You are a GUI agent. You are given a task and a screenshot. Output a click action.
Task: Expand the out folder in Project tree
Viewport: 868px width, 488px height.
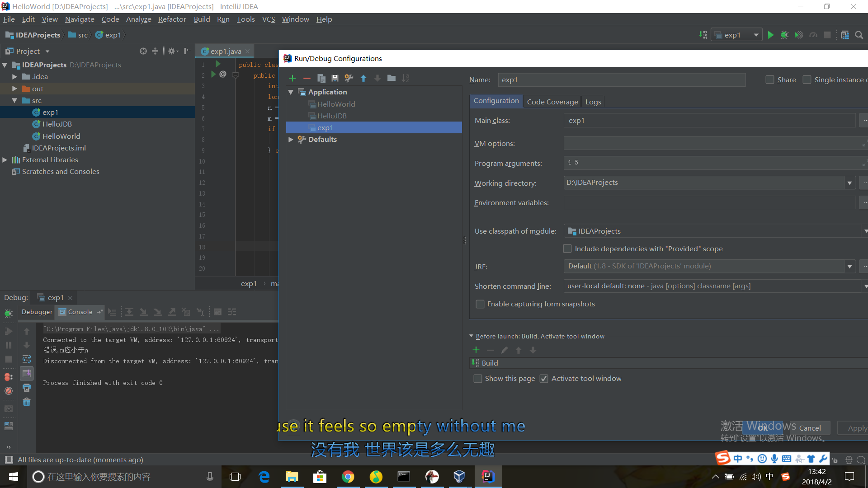pyautogui.click(x=14, y=89)
